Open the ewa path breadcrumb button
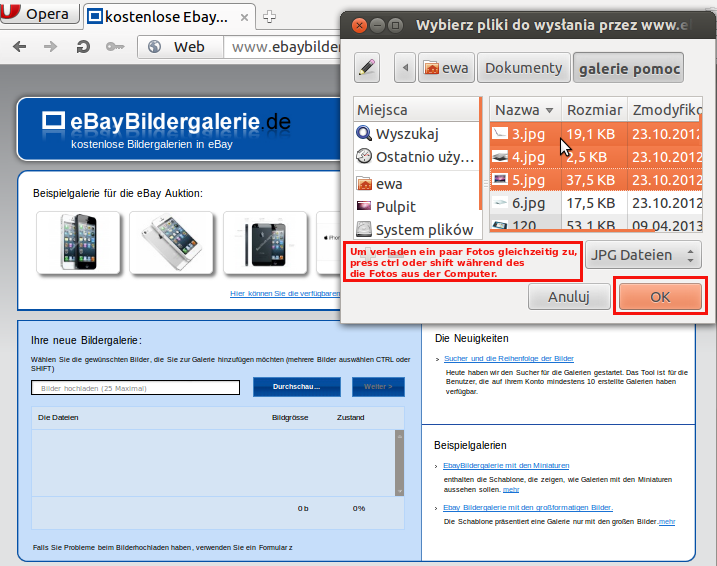This screenshot has width=717, height=566. (x=446, y=68)
